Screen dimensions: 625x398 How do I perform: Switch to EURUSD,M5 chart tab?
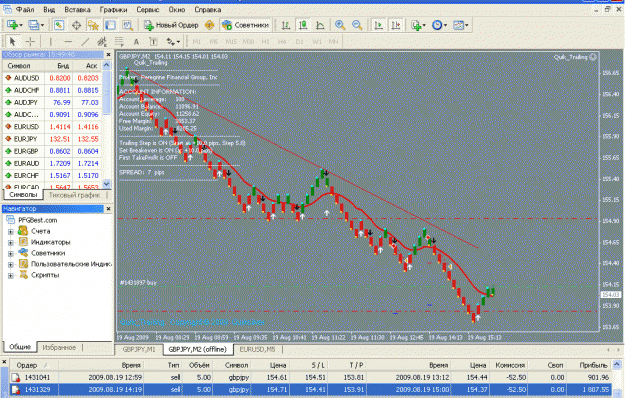[257, 349]
